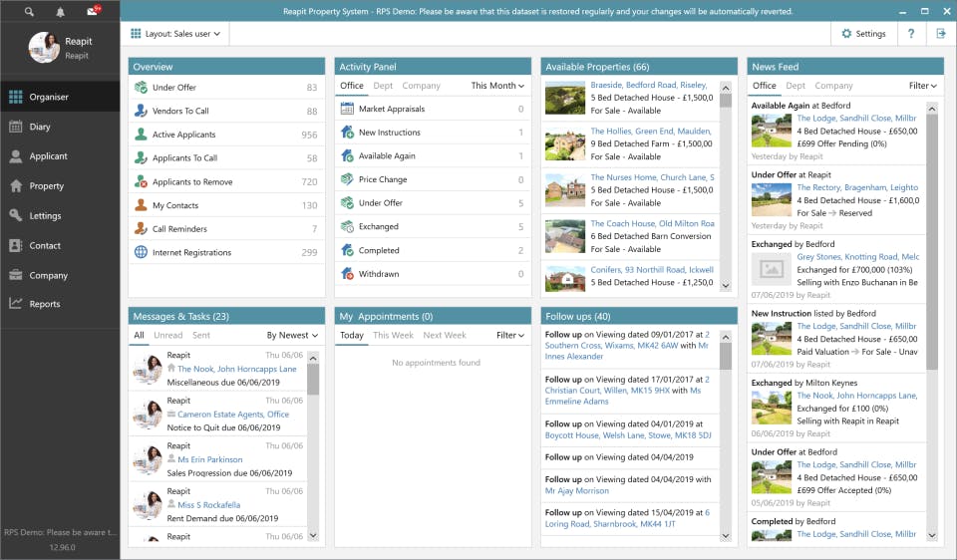Click the Reapit user profile avatar
Image resolution: width=957 pixels, height=560 pixels.
44,48
